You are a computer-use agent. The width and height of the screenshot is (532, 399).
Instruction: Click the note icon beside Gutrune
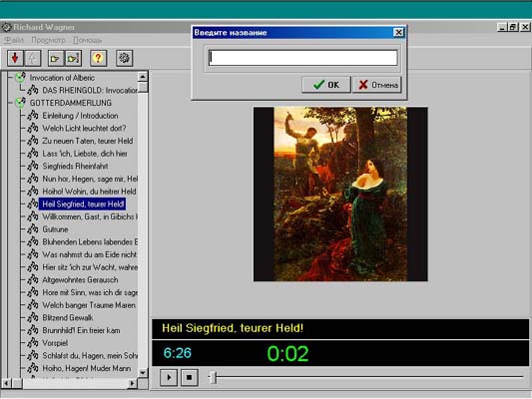tap(33, 229)
